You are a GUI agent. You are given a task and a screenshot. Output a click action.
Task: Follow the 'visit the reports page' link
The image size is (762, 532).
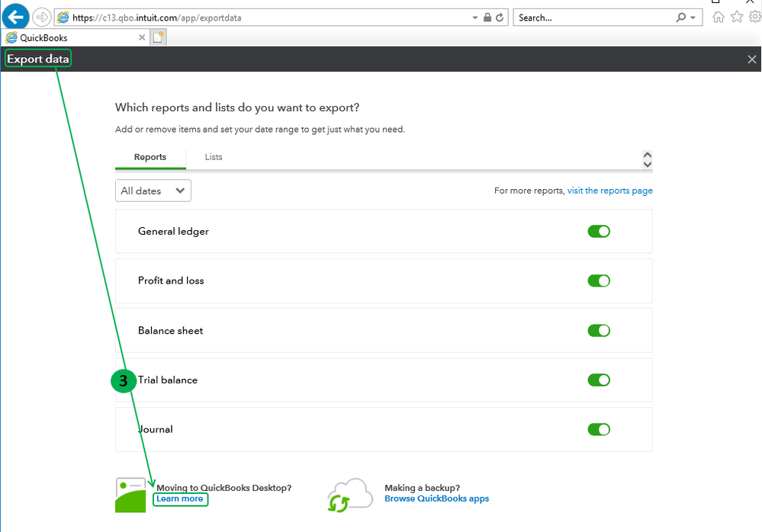pos(609,191)
